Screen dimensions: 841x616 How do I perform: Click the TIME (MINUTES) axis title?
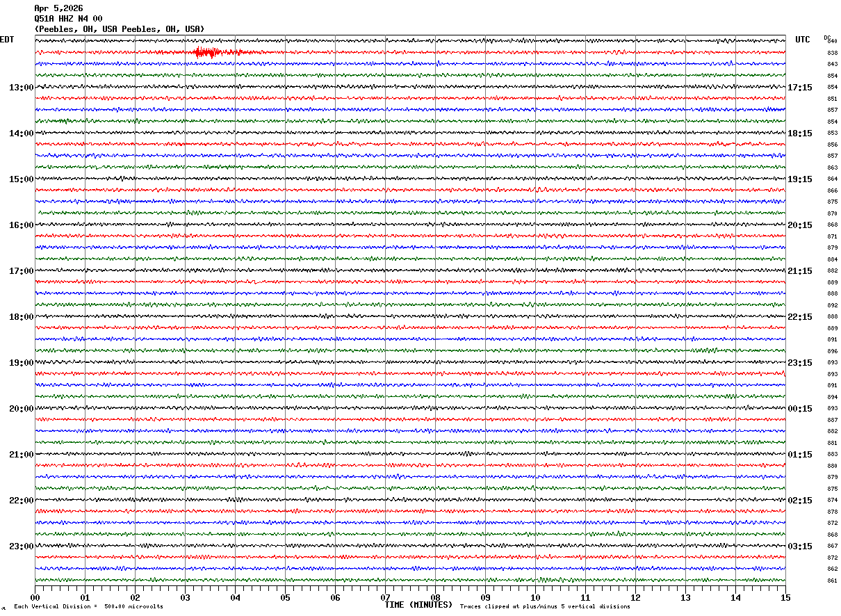pos(418,605)
